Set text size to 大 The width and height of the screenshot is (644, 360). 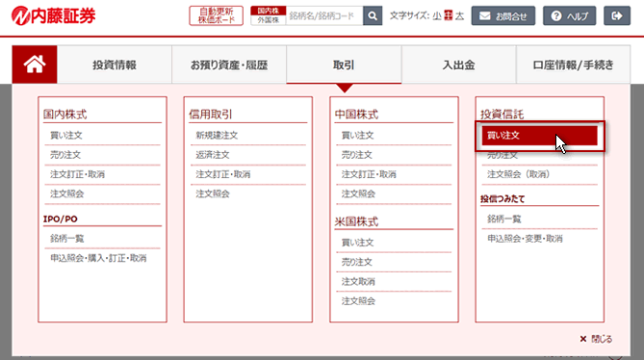[x=459, y=16]
